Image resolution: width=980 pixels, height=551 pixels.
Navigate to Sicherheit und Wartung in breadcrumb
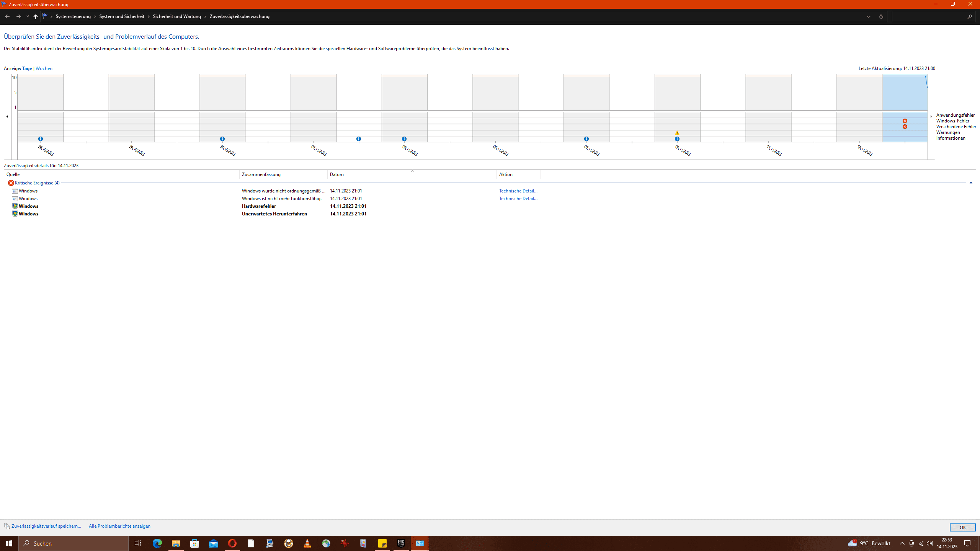177,16
